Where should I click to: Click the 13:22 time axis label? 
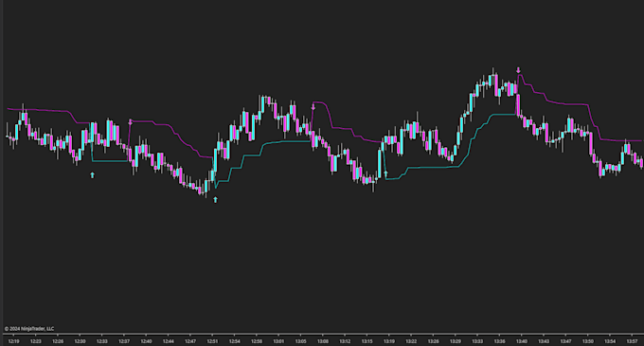coord(411,341)
